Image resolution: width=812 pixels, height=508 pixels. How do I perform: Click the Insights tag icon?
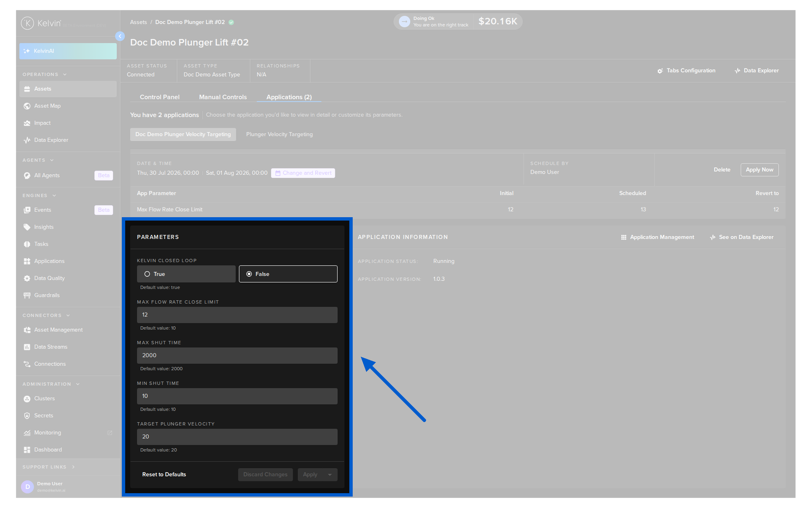[27, 227]
